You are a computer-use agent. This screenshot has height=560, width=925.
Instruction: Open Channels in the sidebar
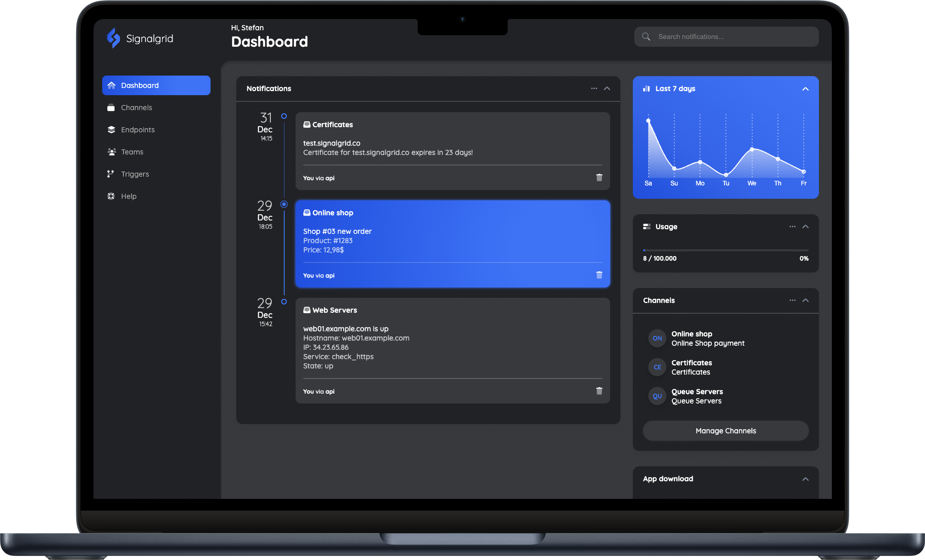(x=136, y=108)
